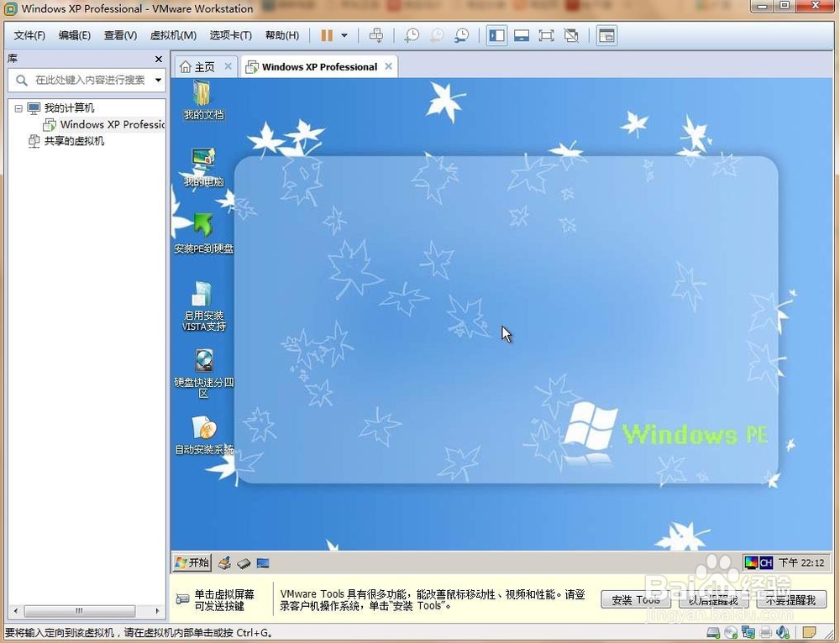The image size is (840, 643).
Task: Close the 主页 tab
Action: [228, 66]
